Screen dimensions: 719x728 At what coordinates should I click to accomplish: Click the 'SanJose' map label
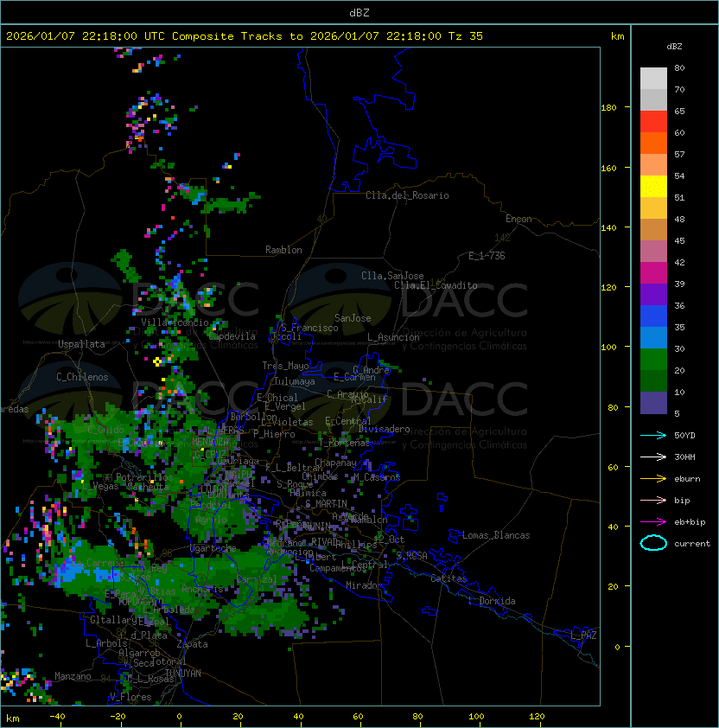point(353,318)
